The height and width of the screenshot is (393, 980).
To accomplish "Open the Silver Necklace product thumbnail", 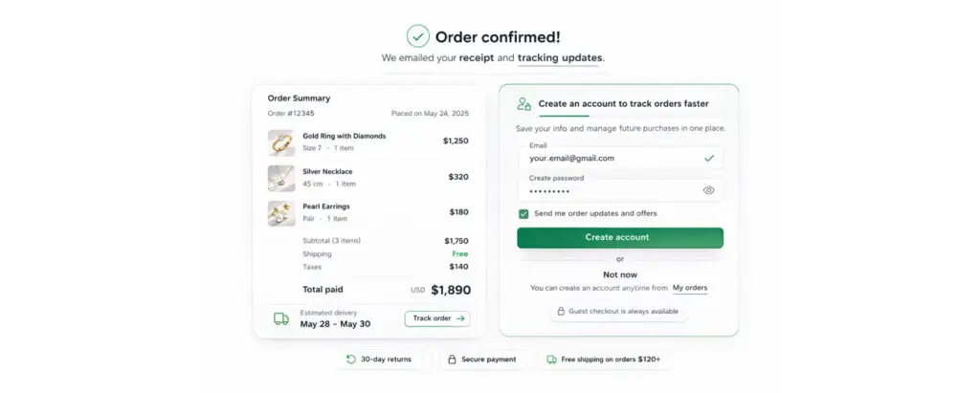I will [x=281, y=178].
